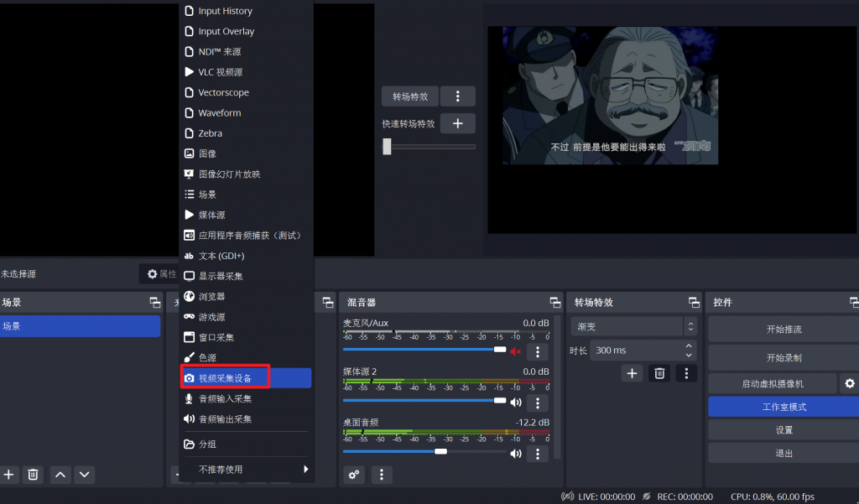Viewport: 859px width, 504px height.
Task: Open three-dot menu beside transition trash icon
Action: point(686,374)
